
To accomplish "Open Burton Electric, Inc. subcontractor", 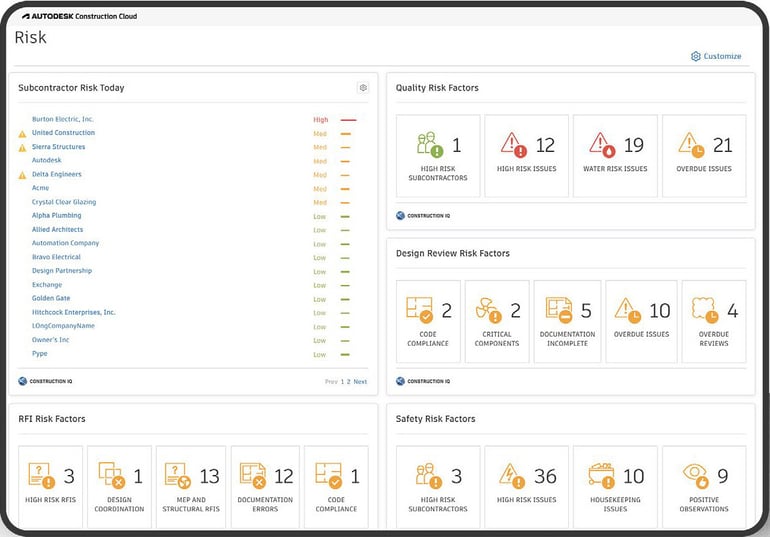I will pos(62,119).
